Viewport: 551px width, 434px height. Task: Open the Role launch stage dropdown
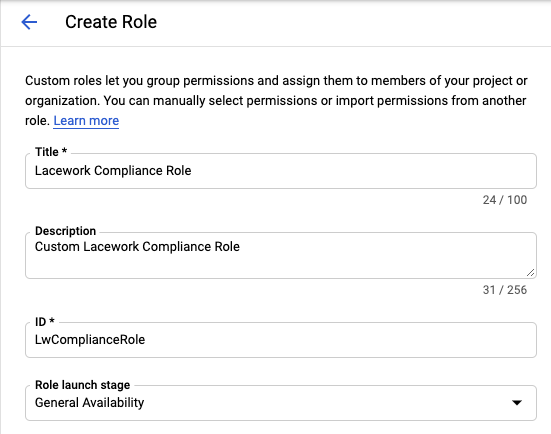(281, 403)
